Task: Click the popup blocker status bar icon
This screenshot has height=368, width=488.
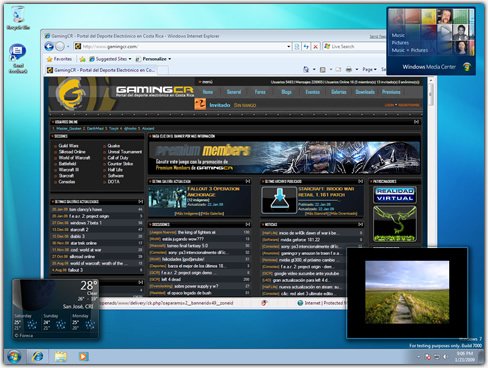Action: [264, 303]
